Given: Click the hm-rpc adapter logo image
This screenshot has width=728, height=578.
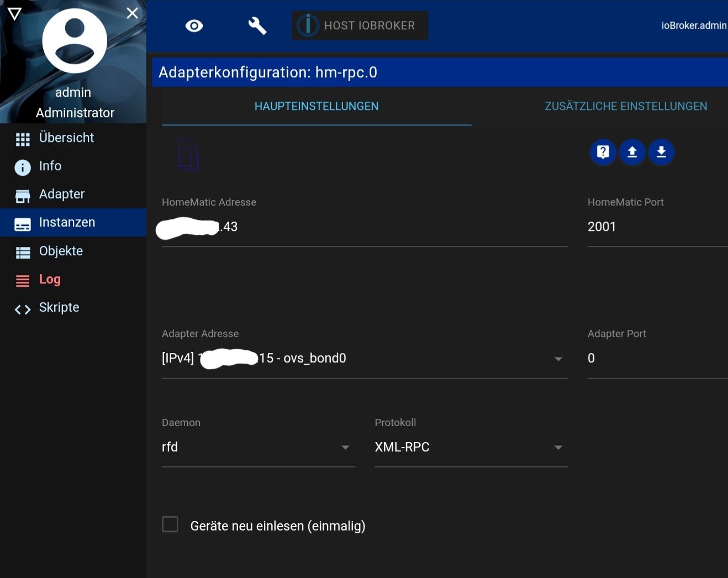Looking at the screenshot, I should coord(187,153).
